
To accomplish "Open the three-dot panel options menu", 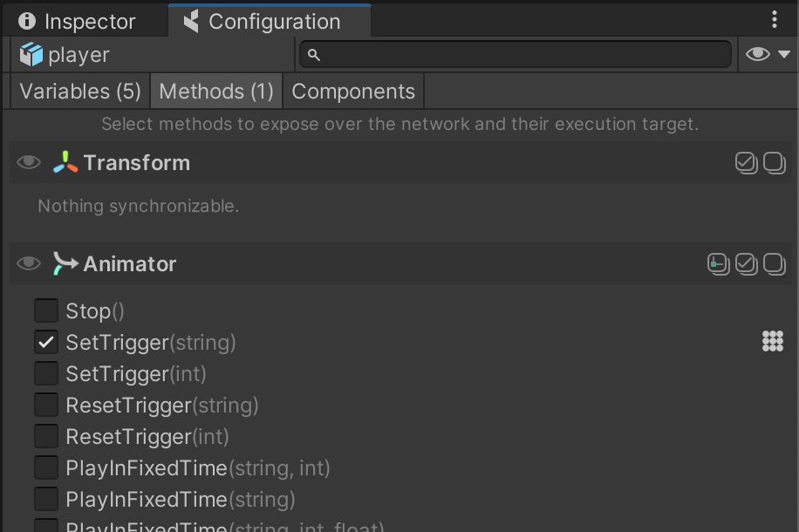I will [x=775, y=20].
